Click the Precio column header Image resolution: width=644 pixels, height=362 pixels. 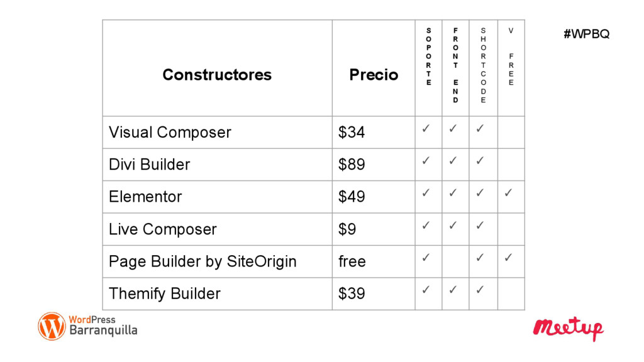click(x=374, y=75)
